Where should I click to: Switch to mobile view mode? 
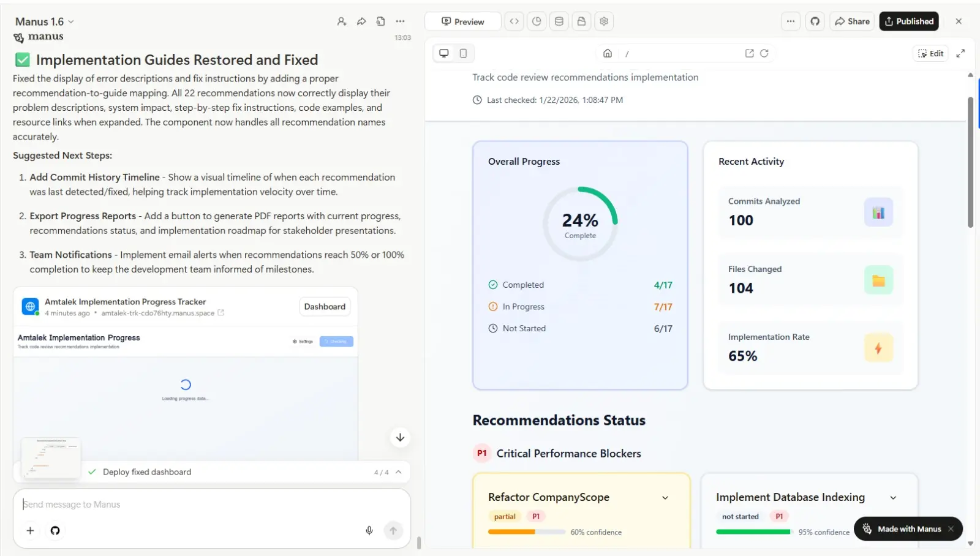pyautogui.click(x=463, y=53)
